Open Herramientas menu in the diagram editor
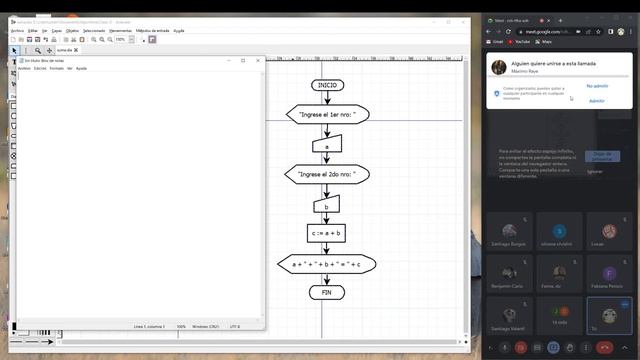Image resolution: width=640 pixels, height=360 pixels. click(120, 31)
